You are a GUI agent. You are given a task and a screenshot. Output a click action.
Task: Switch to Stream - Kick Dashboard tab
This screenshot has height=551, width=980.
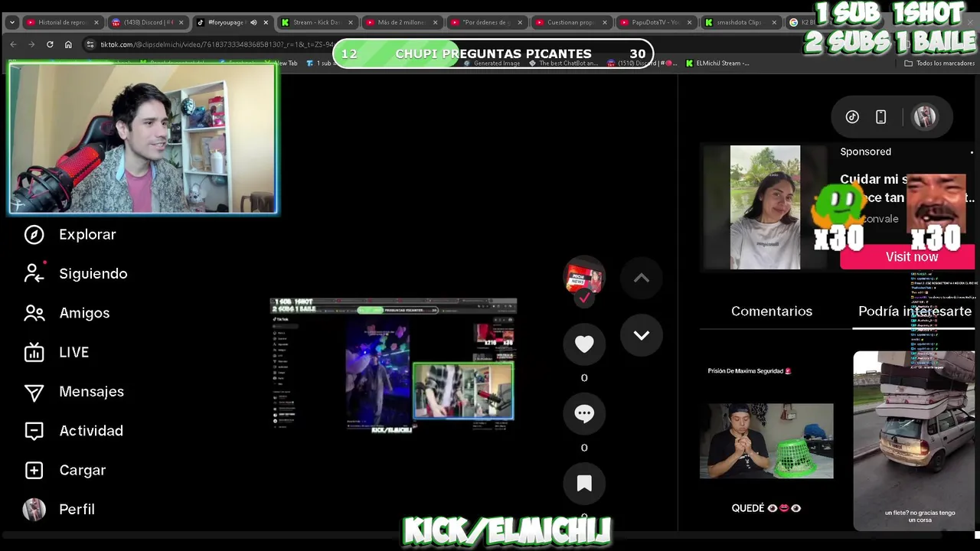pos(317,22)
